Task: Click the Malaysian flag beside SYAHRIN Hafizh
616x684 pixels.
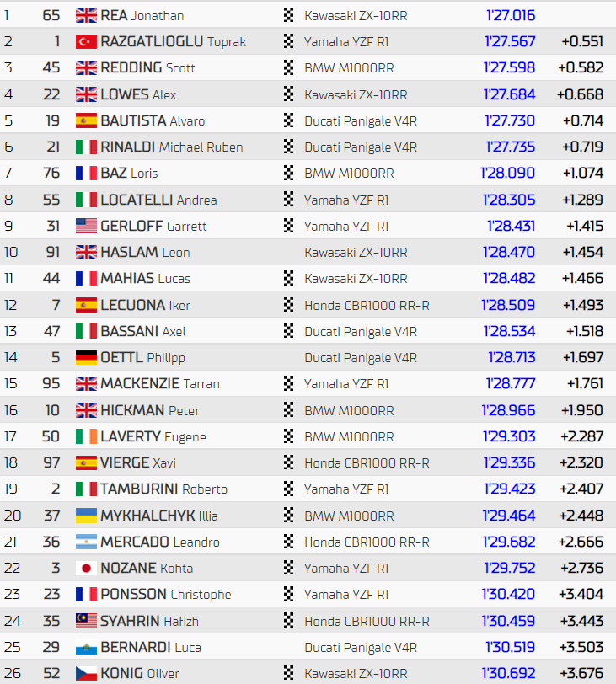Action: [86, 621]
